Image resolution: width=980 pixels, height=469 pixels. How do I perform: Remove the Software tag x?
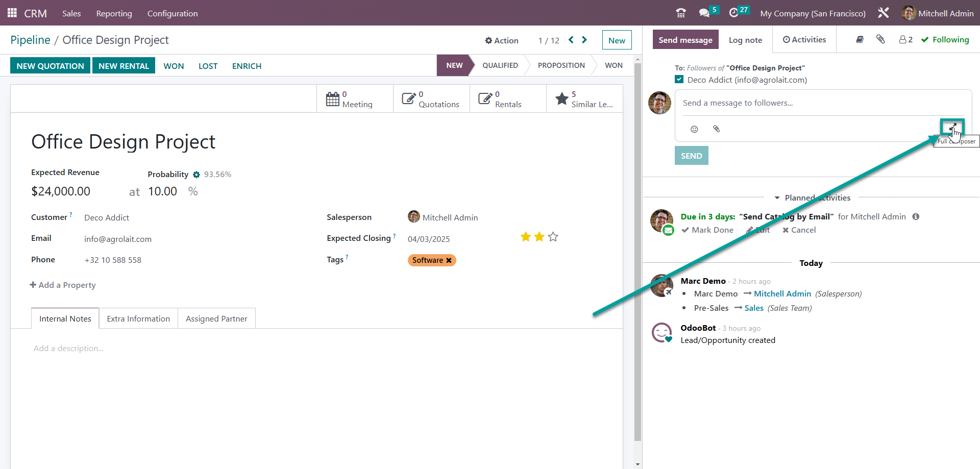coord(449,260)
